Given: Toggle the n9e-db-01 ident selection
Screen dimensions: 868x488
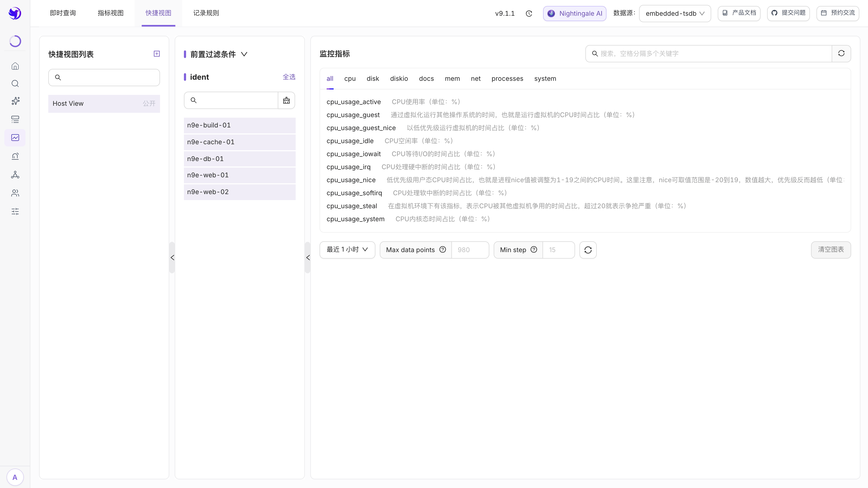Looking at the screenshot, I should pos(240,159).
